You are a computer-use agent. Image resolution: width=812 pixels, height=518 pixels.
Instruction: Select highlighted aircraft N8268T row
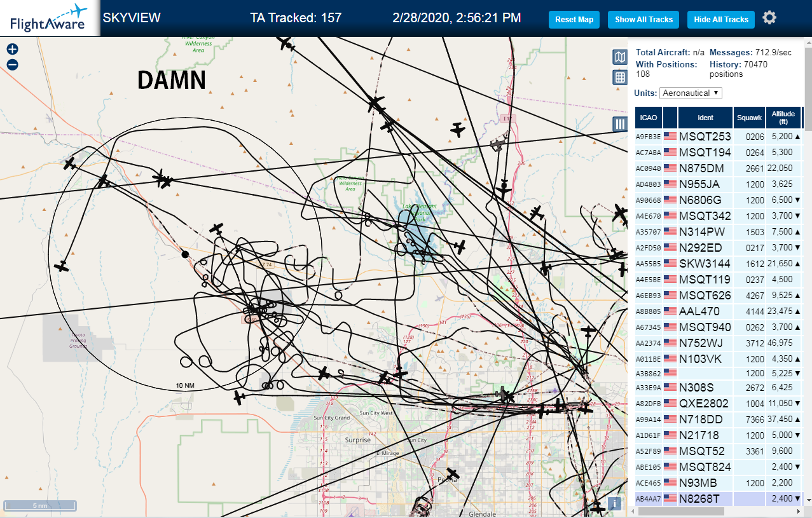tap(719, 498)
